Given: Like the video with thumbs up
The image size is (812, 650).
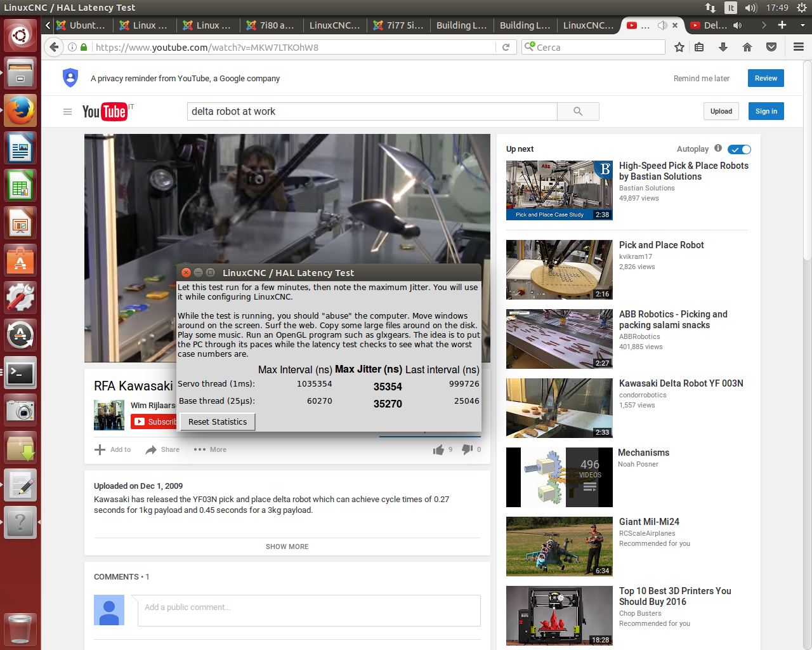Looking at the screenshot, I should click(x=438, y=449).
